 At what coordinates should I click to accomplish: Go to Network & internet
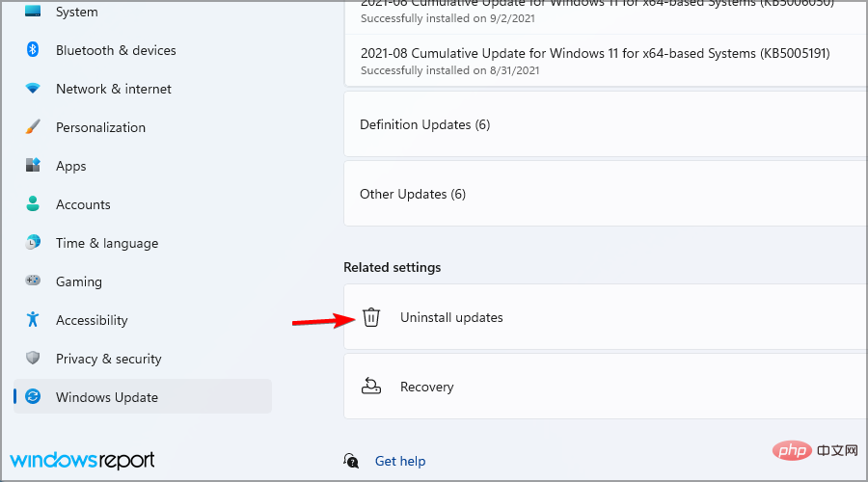[x=143, y=89]
